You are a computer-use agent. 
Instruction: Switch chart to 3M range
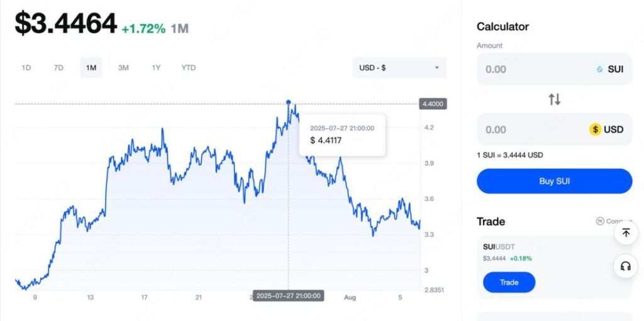coord(123,68)
